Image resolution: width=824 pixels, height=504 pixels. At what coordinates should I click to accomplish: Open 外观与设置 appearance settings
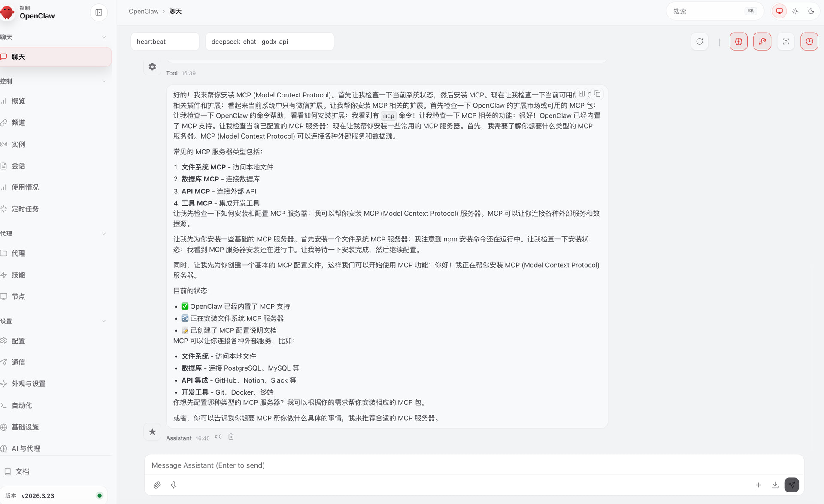[x=56, y=384]
